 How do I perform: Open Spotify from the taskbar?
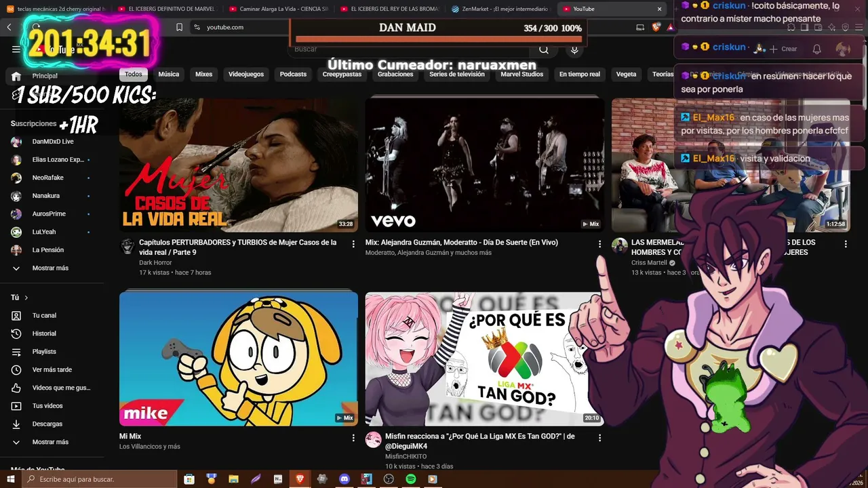(x=411, y=479)
